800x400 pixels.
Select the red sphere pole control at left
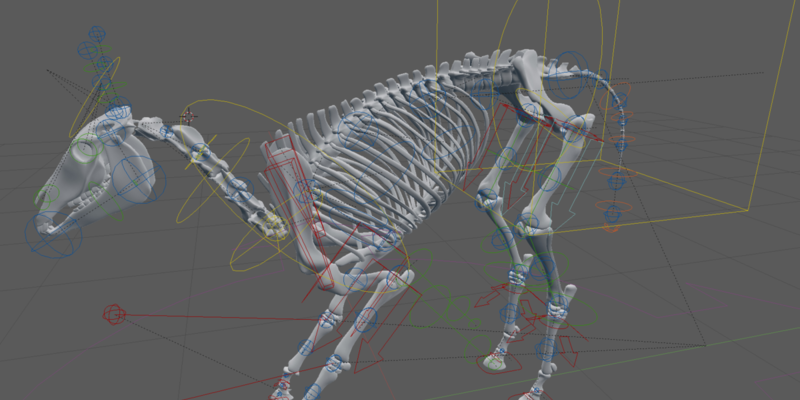tap(113, 315)
